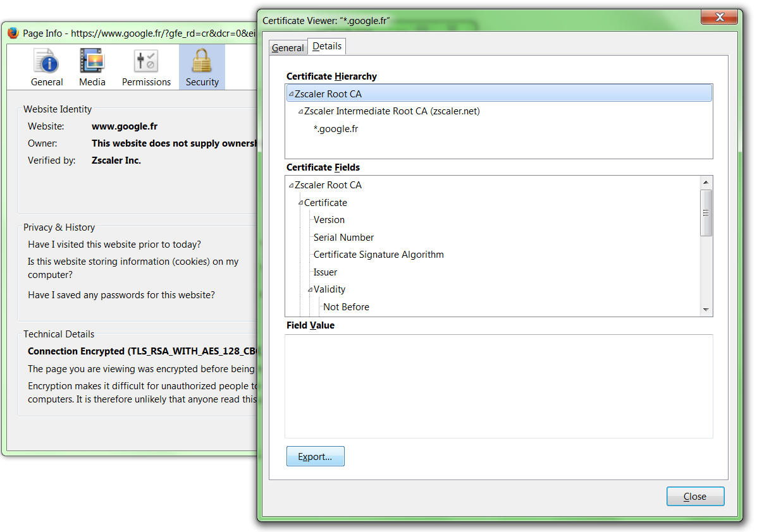
Task: Collapse Zscaler Root CA in Certificate Hierarchy
Action: tap(291, 94)
